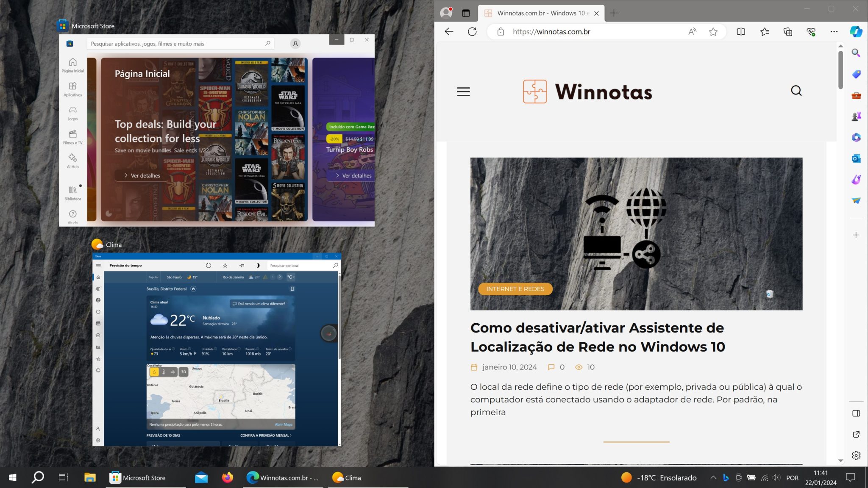This screenshot has height=488, width=868.
Task: Toggle the temperature layer on the weather map
Action: pyautogui.click(x=163, y=372)
